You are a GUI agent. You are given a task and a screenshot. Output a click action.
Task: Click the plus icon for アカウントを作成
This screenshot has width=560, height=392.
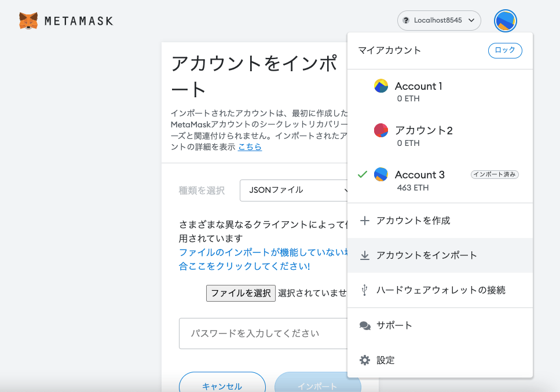[365, 220]
